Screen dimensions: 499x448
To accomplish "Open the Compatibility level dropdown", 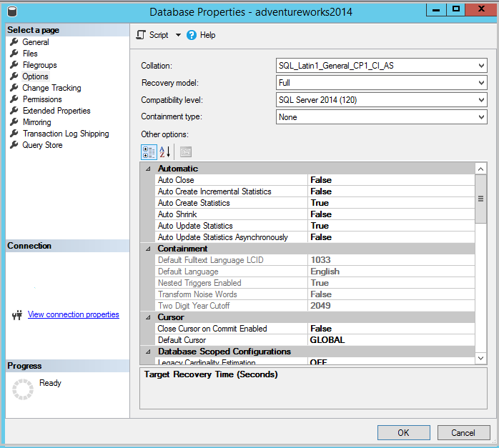I will [x=481, y=100].
